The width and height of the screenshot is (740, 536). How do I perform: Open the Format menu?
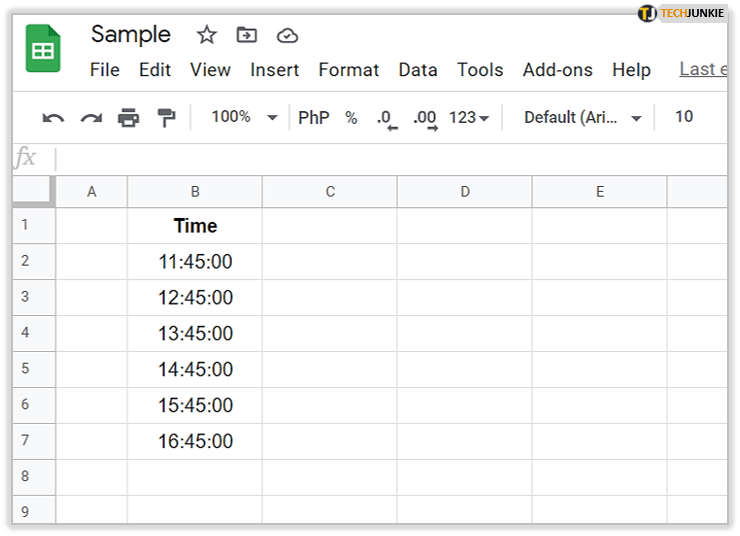348,70
